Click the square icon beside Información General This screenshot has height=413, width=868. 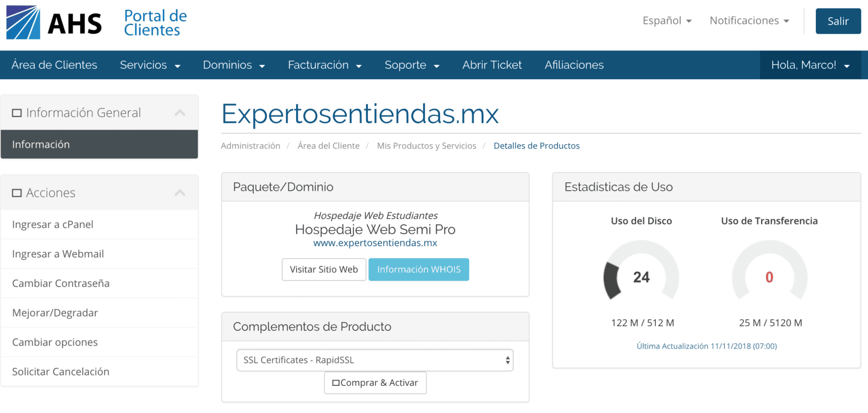click(x=17, y=113)
